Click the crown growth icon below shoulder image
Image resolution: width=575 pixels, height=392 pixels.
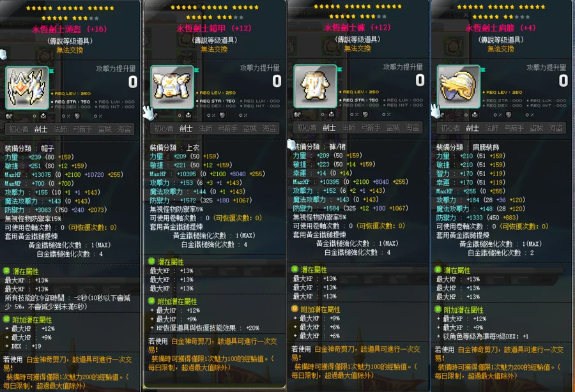click(x=475, y=115)
